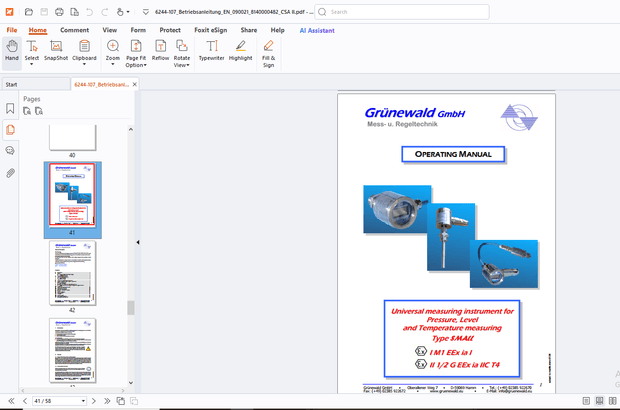Undo the last action

pos(89,12)
